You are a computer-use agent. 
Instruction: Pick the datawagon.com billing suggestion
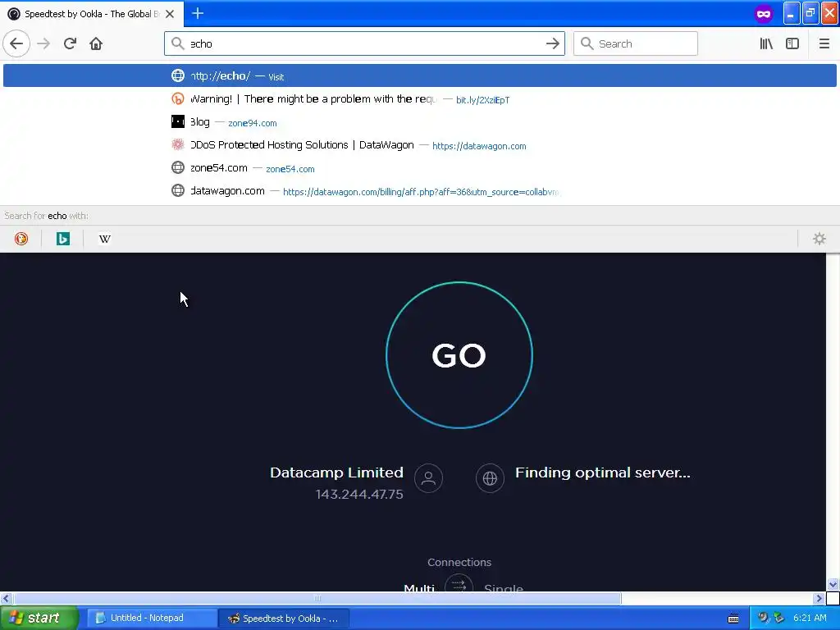pyautogui.click(x=420, y=191)
